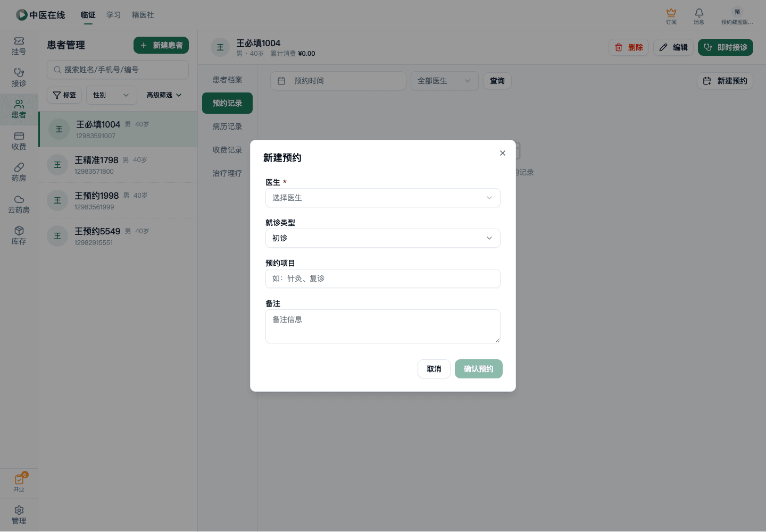Click avatar of patient 王精准1798
This screenshot has height=532, width=766.
57,165
